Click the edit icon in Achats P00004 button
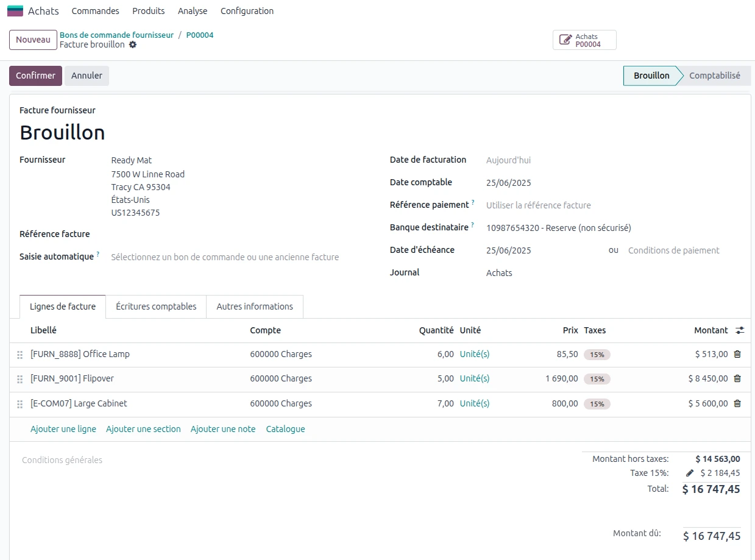Viewport: 755px width, 560px height. tap(565, 40)
